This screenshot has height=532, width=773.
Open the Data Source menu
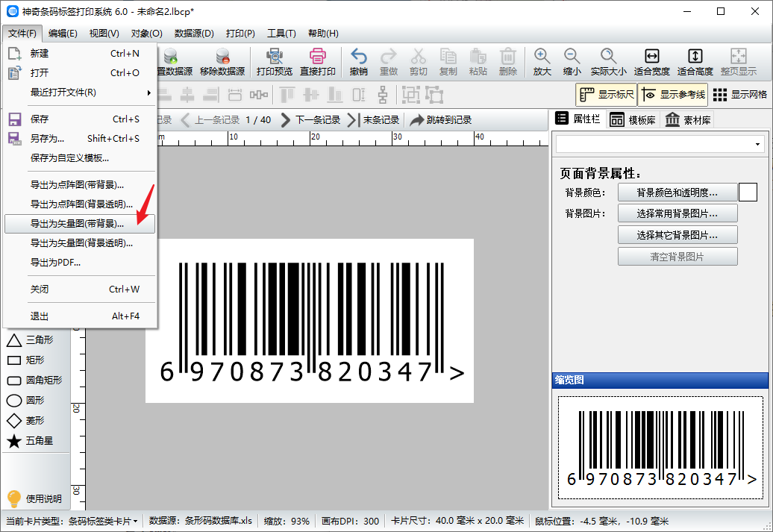click(194, 33)
